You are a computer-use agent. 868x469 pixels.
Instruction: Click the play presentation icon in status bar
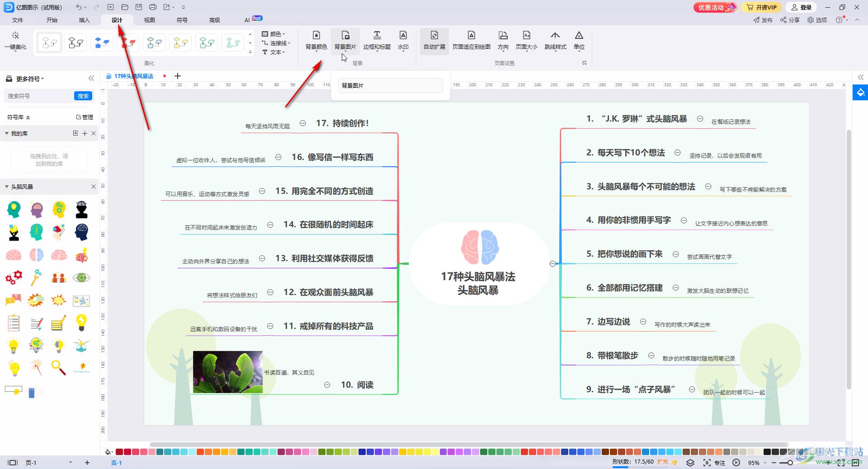point(736,463)
